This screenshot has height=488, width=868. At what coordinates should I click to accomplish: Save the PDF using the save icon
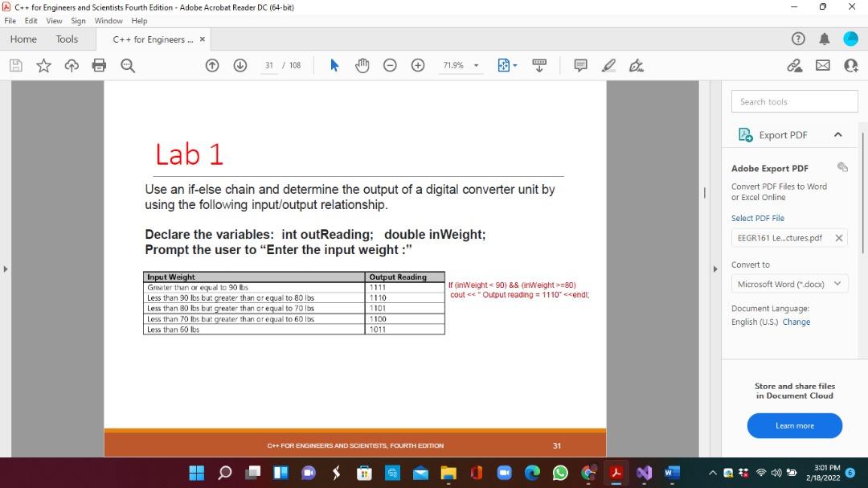coord(15,65)
